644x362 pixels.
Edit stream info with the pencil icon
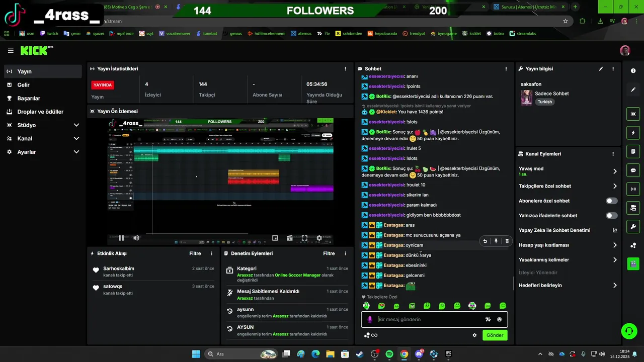click(x=601, y=69)
